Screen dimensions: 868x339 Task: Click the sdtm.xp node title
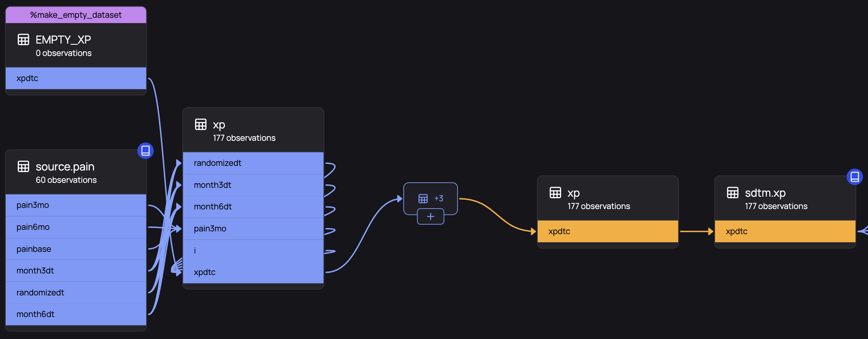point(765,193)
